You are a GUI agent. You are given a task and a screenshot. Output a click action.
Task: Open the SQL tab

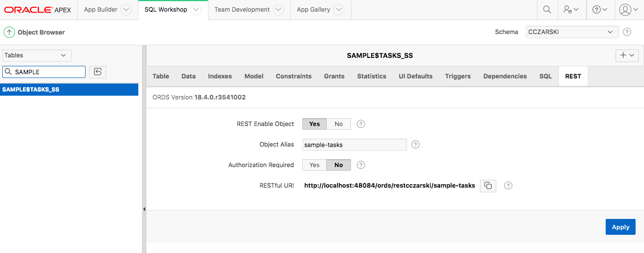545,76
